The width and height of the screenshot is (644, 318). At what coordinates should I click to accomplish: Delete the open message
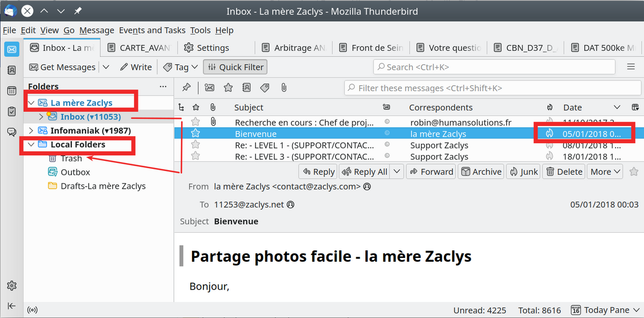tap(563, 172)
